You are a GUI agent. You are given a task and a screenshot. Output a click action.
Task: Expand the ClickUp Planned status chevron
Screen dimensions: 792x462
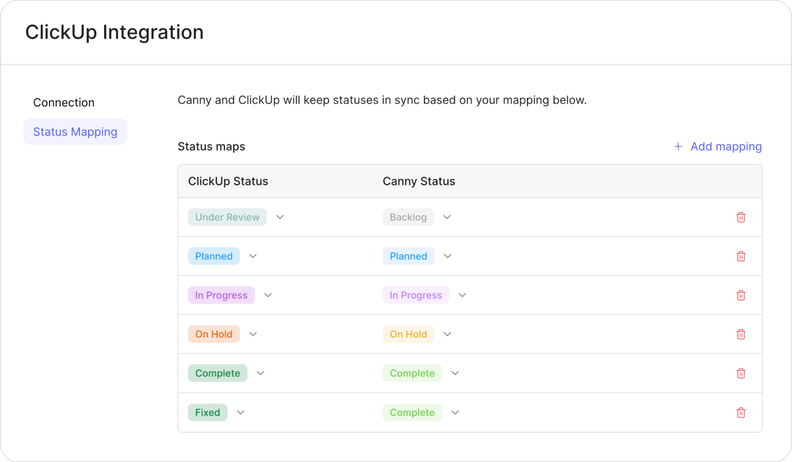pyautogui.click(x=253, y=256)
